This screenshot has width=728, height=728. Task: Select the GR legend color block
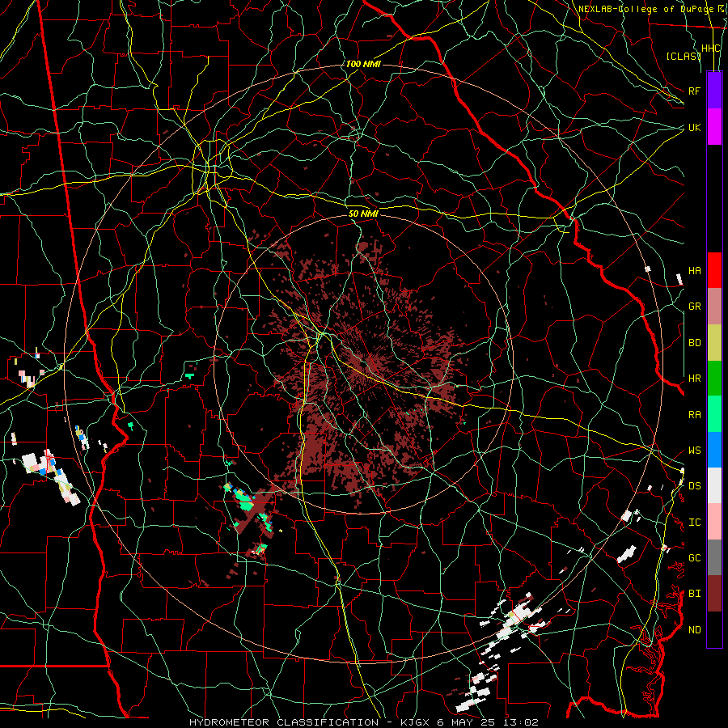pyautogui.click(x=714, y=307)
